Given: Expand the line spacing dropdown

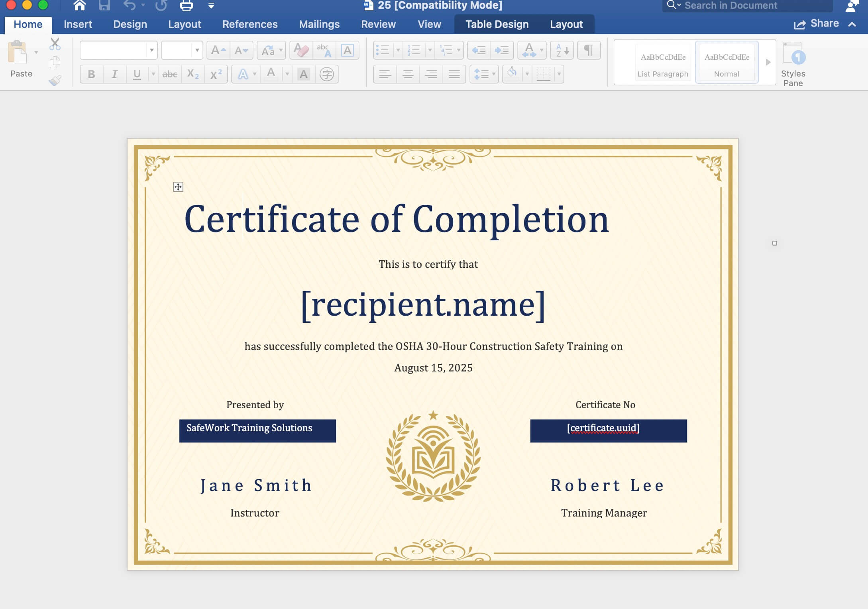Looking at the screenshot, I should point(493,74).
